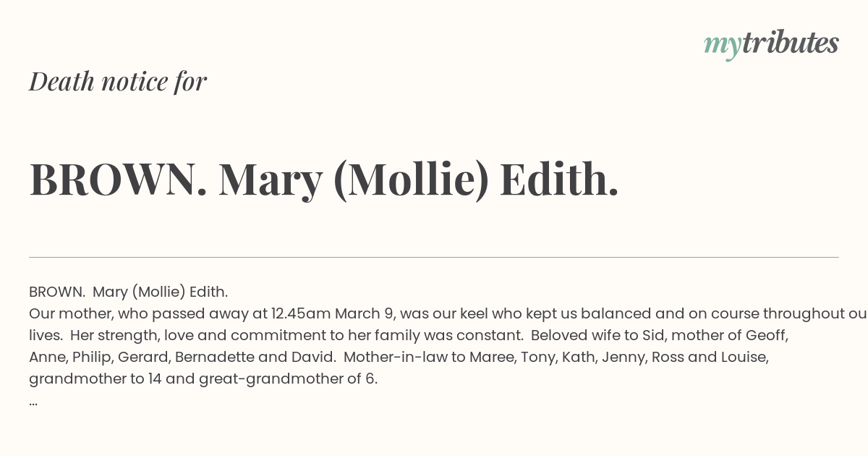Click the green "my" part of logo
This screenshot has height=456, width=868.
[722, 46]
